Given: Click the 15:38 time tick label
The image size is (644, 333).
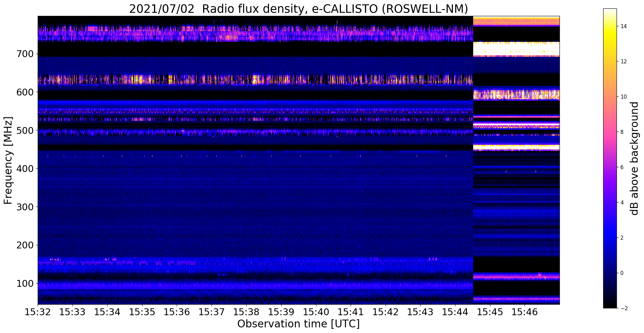Looking at the screenshot, I should [246, 312].
